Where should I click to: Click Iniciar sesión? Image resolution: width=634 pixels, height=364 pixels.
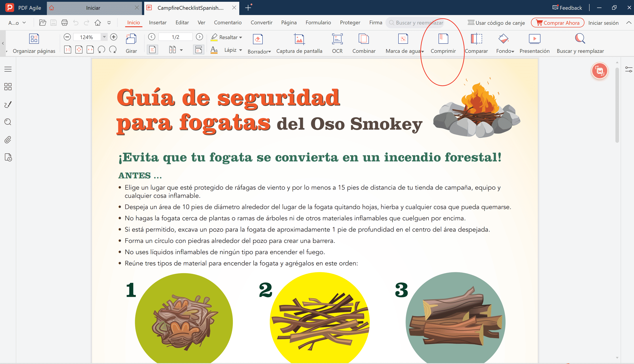tap(603, 23)
